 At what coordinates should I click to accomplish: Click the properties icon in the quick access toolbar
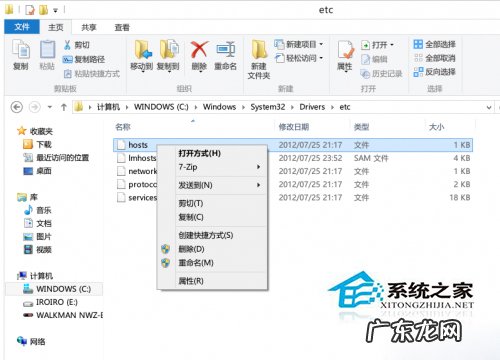point(30,10)
